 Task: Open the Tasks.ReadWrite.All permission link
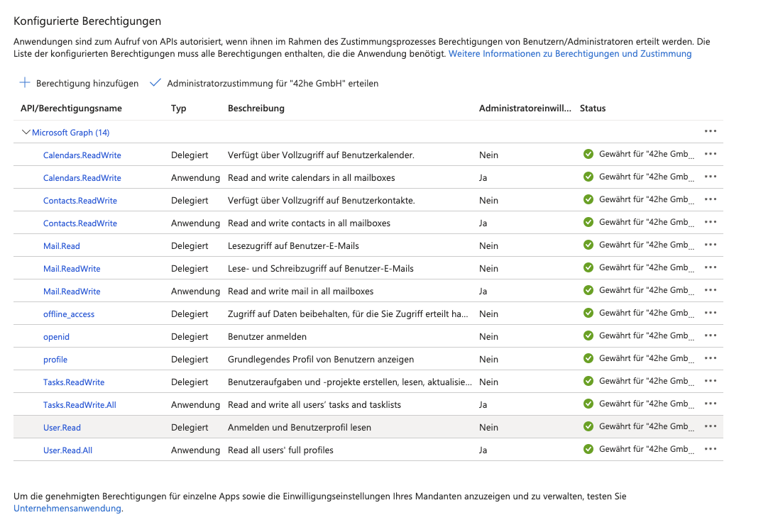click(x=80, y=405)
